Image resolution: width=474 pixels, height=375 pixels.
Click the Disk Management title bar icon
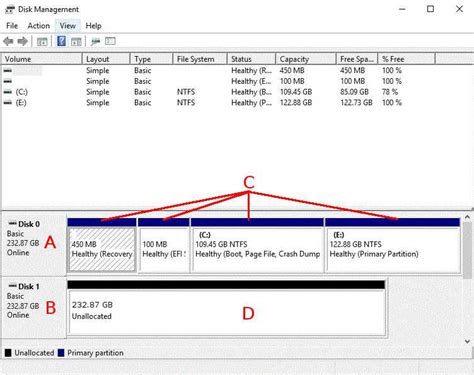tap(10, 9)
